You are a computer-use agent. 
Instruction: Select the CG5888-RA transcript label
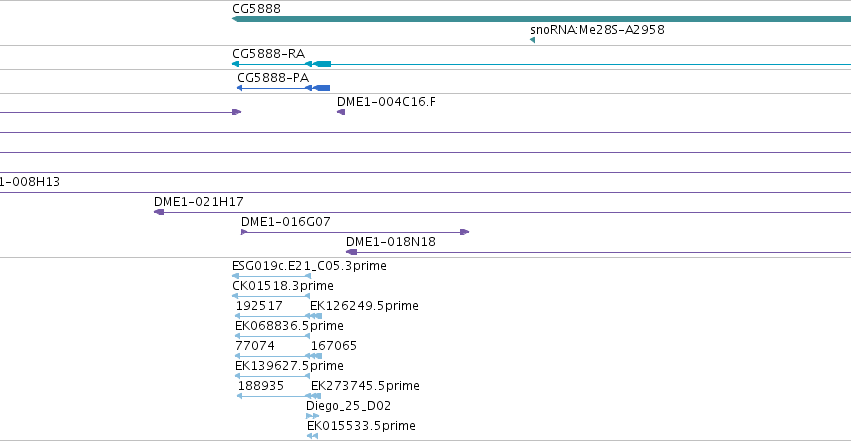(269, 54)
